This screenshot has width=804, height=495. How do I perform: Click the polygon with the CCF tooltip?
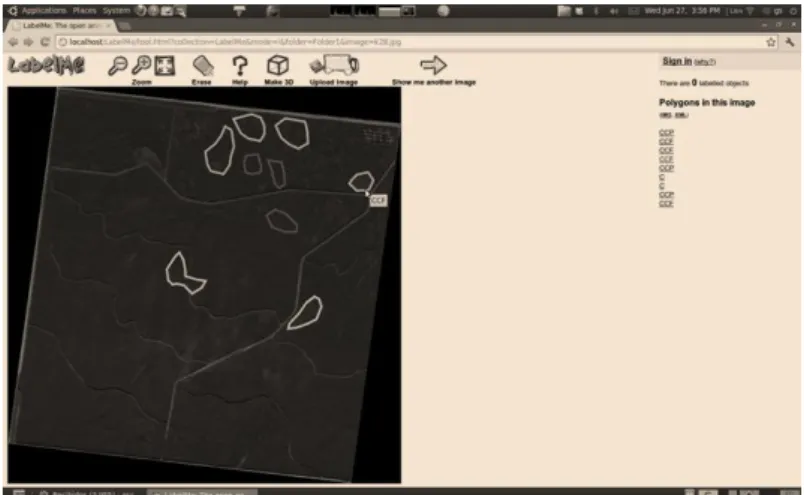[x=362, y=181]
